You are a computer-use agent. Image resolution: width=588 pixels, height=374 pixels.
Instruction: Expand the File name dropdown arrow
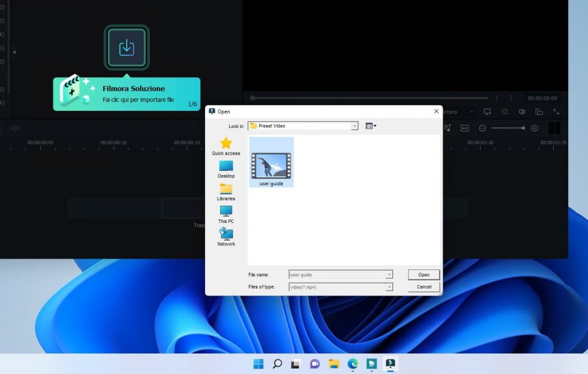389,275
